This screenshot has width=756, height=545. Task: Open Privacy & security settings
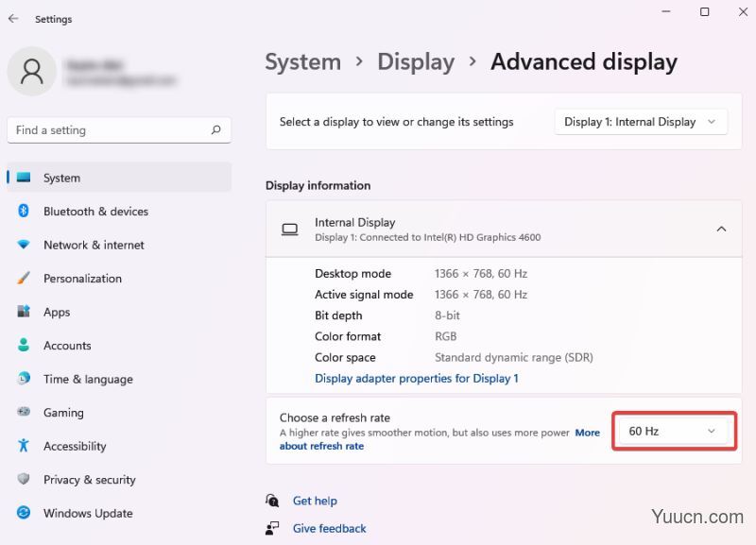point(119,480)
